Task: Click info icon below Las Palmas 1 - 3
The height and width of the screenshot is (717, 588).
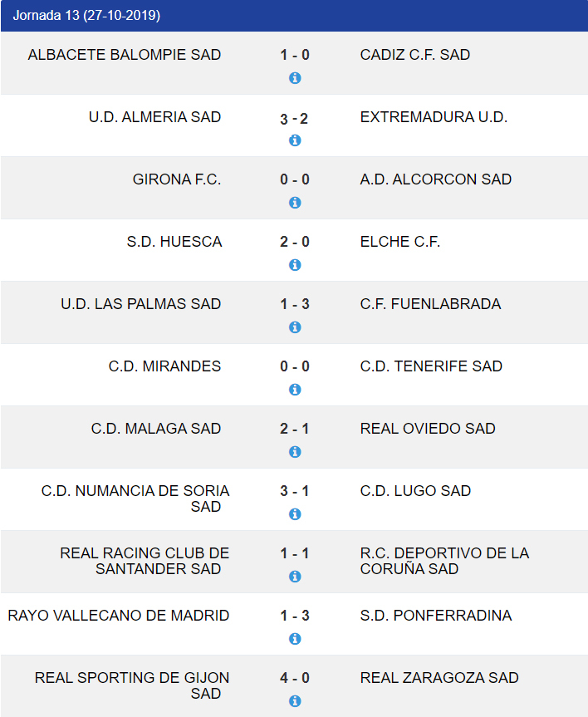Action: [x=294, y=327]
